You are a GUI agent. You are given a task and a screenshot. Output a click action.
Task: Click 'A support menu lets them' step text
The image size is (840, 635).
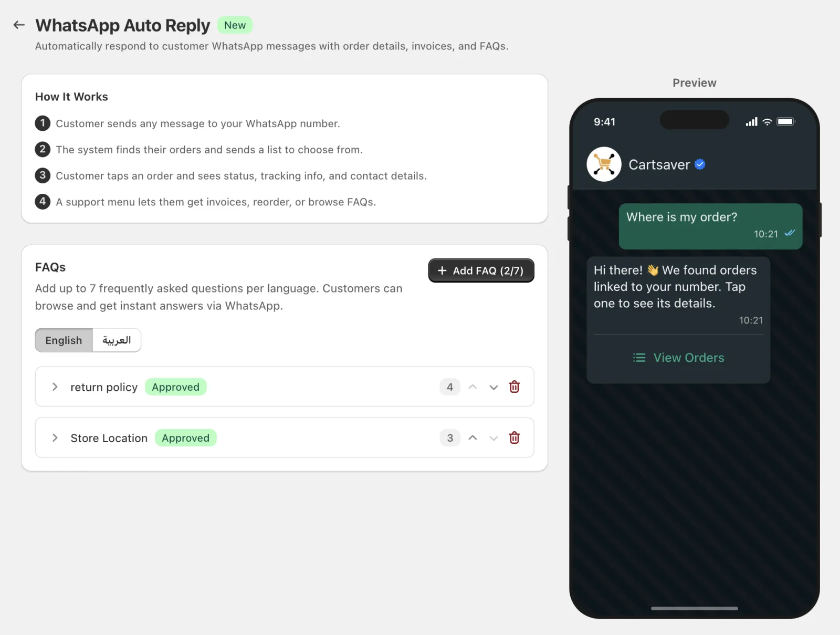click(x=216, y=202)
